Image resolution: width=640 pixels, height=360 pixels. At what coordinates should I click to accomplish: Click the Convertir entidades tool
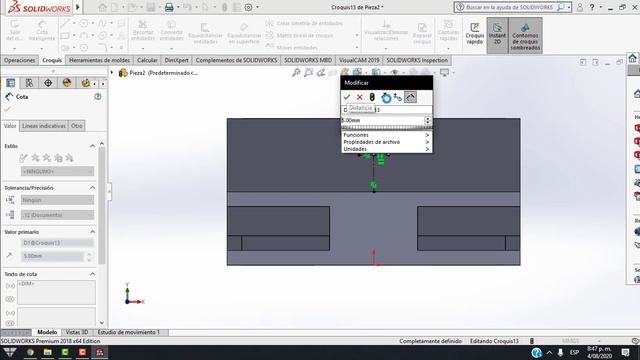point(171,31)
